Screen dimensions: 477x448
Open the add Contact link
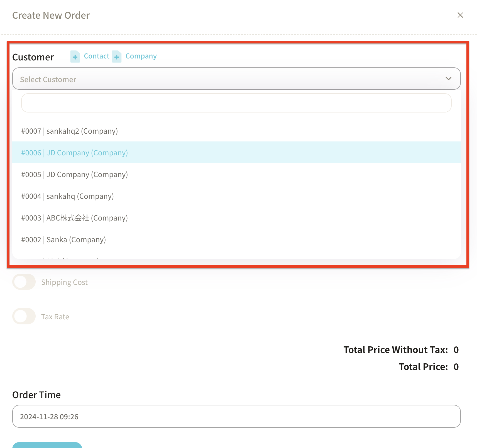click(x=96, y=56)
